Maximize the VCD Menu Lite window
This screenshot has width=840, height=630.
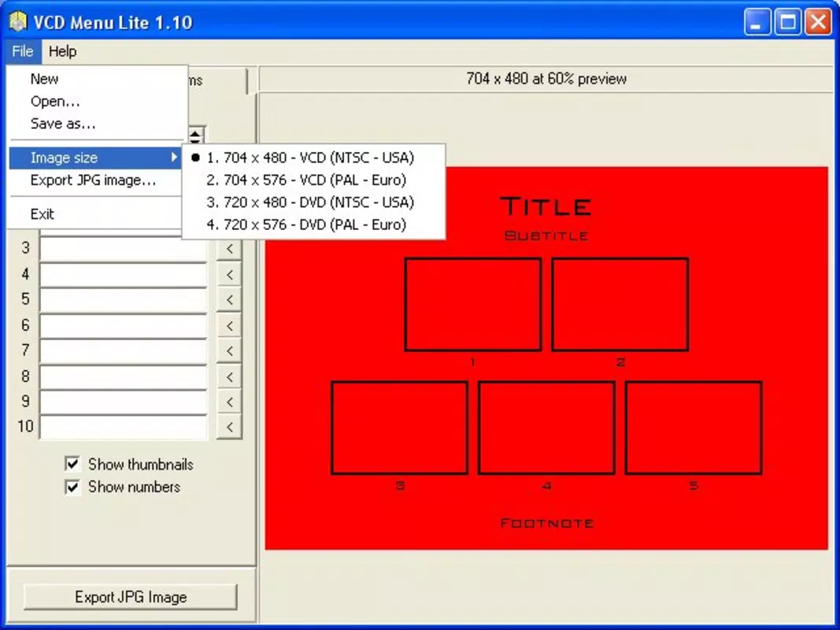tap(788, 22)
